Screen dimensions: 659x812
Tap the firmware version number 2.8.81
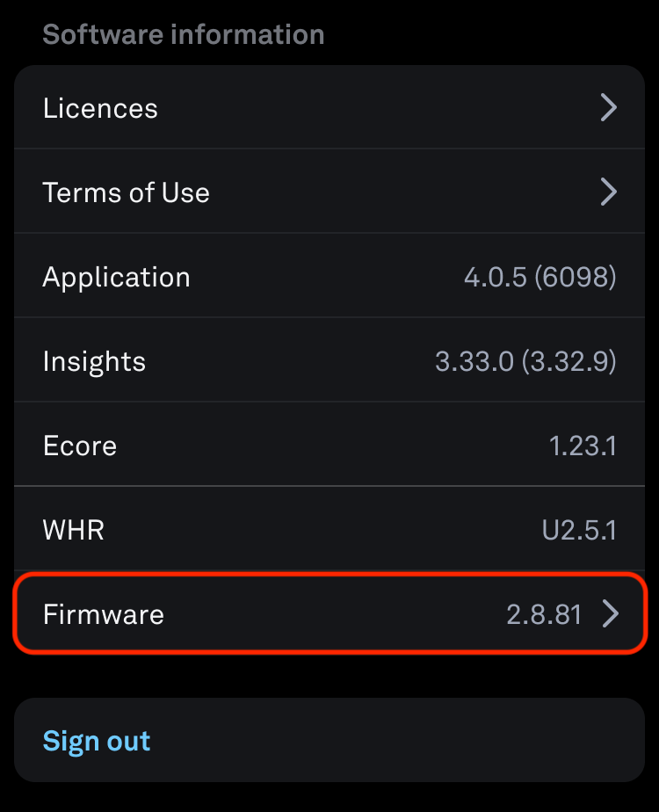544,613
